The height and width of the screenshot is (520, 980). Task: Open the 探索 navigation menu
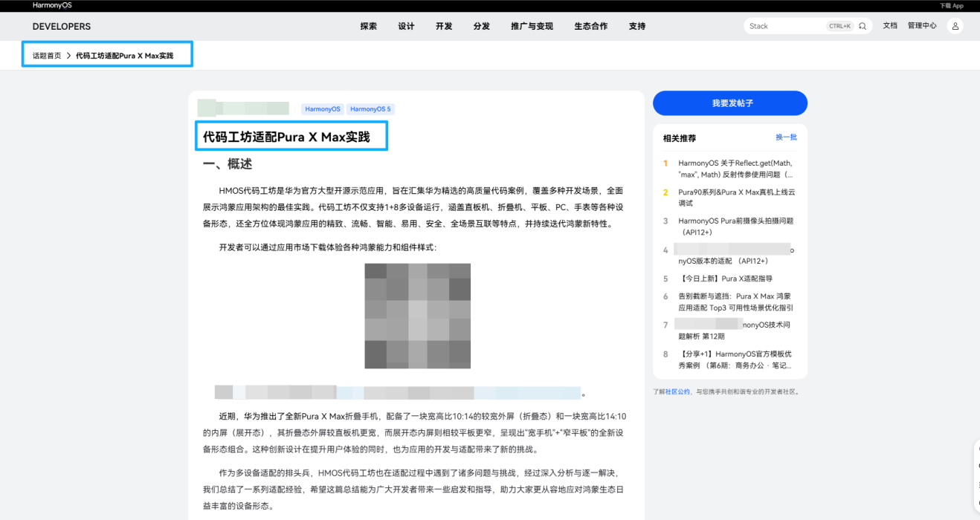368,25
